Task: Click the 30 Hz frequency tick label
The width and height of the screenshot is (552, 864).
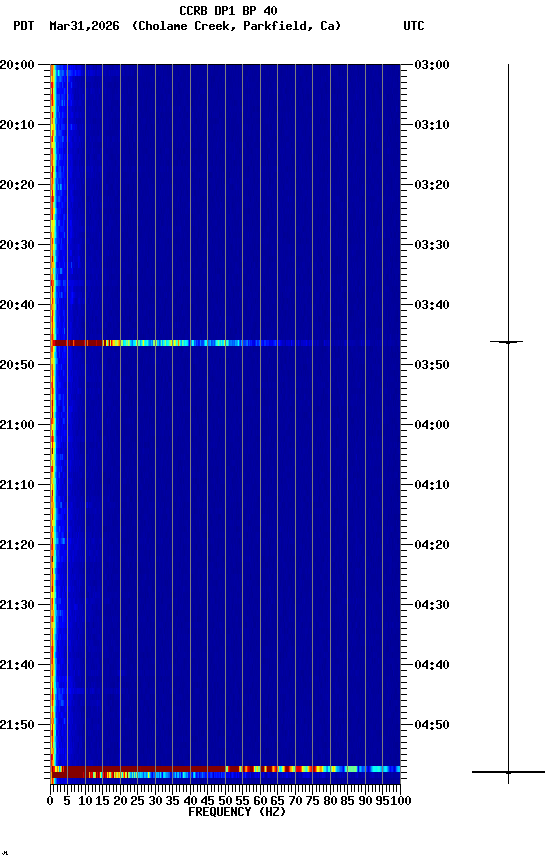Action: (155, 801)
